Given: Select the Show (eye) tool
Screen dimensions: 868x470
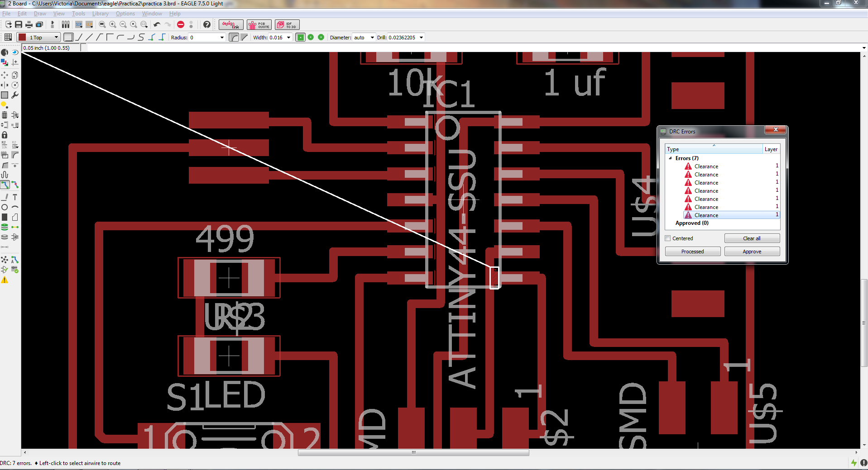Looking at the screenshot, I should [15, 52].
